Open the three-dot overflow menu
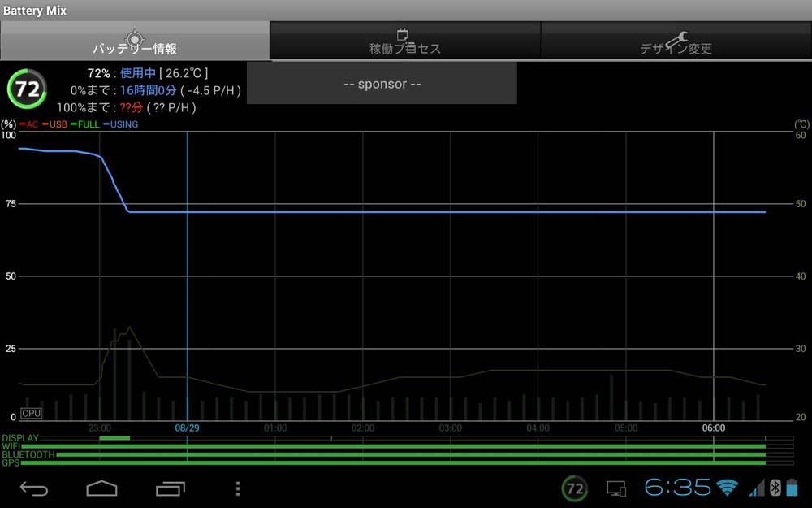 [237, 488]
